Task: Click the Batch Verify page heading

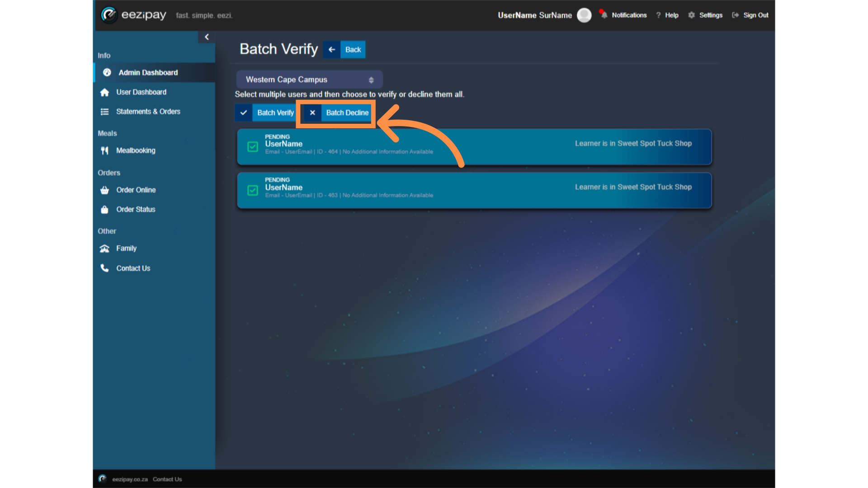Action: pos(279,49)
